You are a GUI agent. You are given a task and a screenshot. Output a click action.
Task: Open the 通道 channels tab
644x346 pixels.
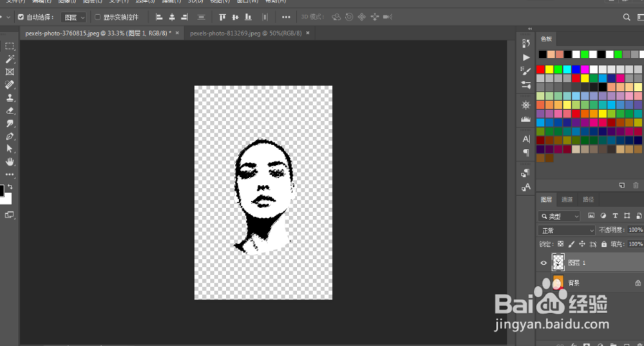tap(567, 199)
